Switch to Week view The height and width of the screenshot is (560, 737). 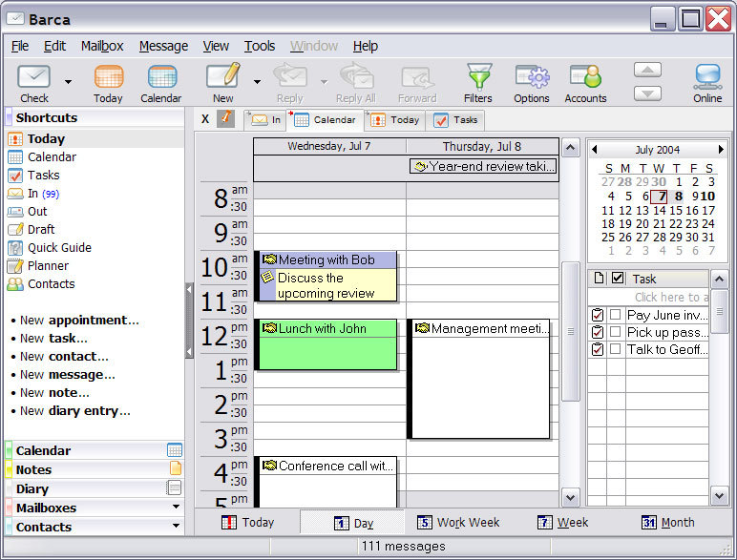click(562, 523)
